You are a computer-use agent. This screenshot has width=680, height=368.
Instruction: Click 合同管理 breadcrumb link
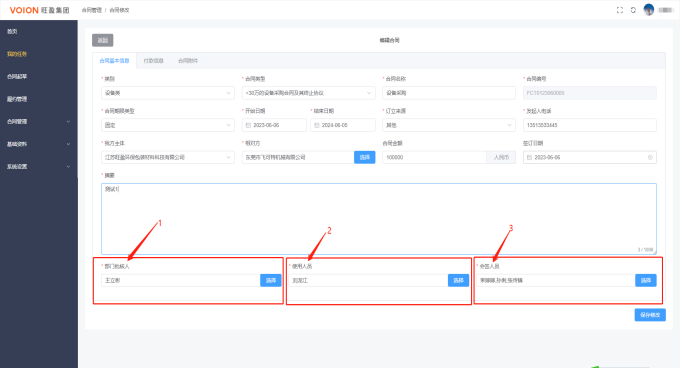coord(92,10)
